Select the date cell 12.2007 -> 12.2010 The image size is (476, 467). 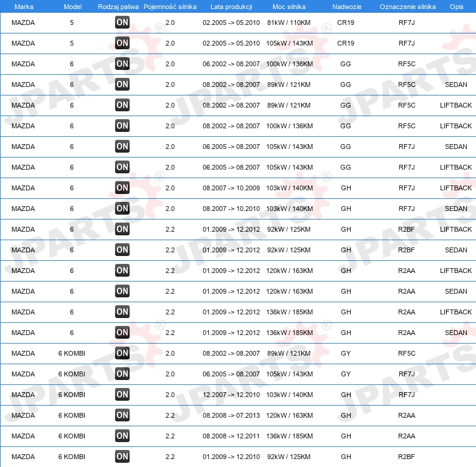[231, 395]
